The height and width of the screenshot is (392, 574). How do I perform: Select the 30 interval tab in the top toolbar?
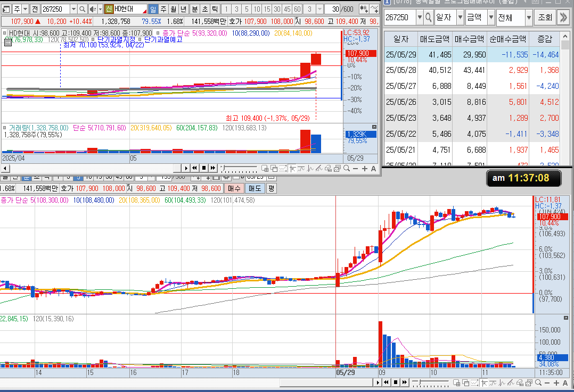click(277, 9)
